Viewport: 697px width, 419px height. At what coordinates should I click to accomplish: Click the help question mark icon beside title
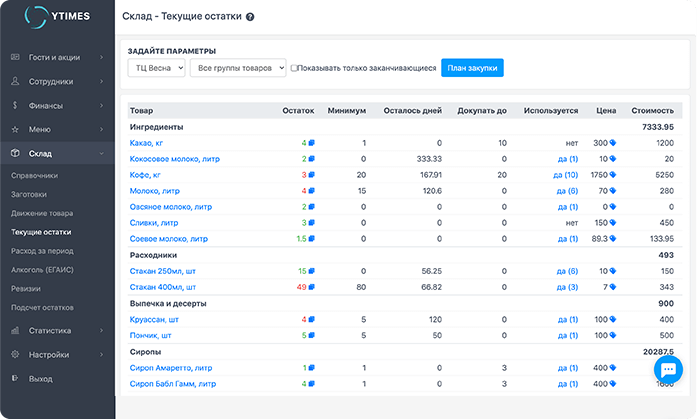click(x=250, y=18)
